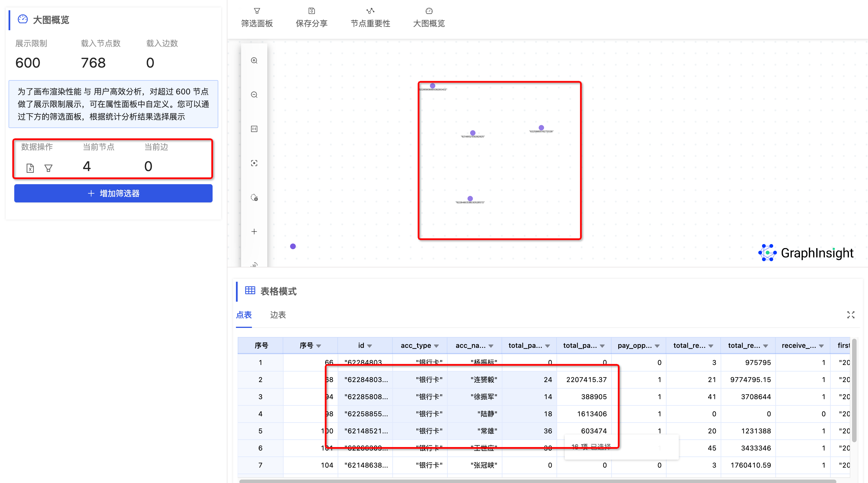The image size is (868, 483).
Task: Click the 载入节点数 value 768
Action: (93, 63)
